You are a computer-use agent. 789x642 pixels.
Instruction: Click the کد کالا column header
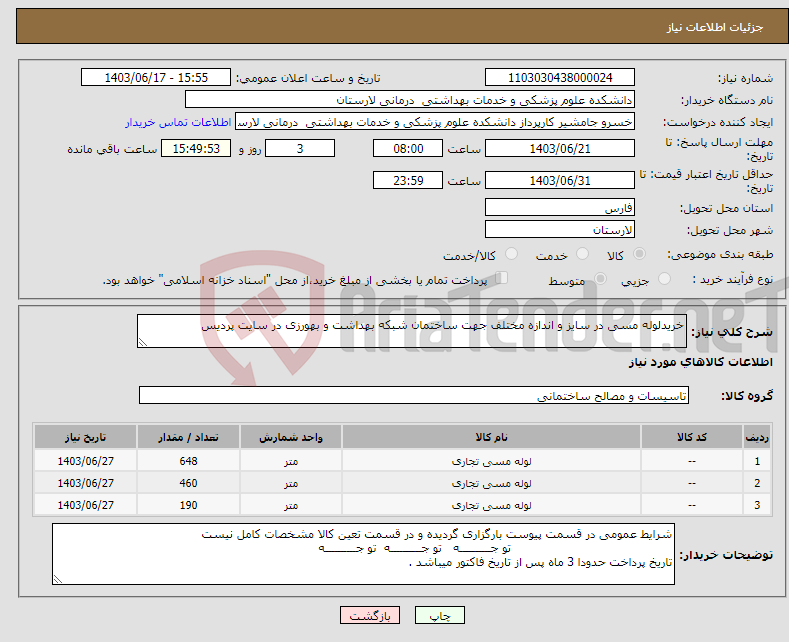[x=692, y=437]
